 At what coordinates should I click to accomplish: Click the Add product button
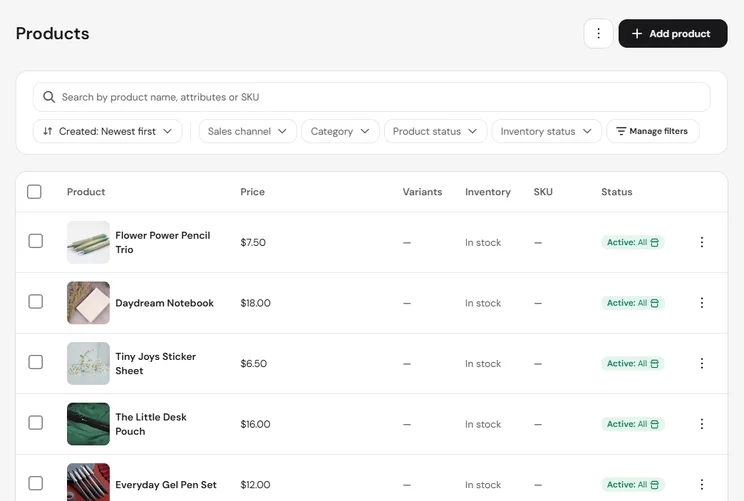pyautogui.click(x=673, y=34)
